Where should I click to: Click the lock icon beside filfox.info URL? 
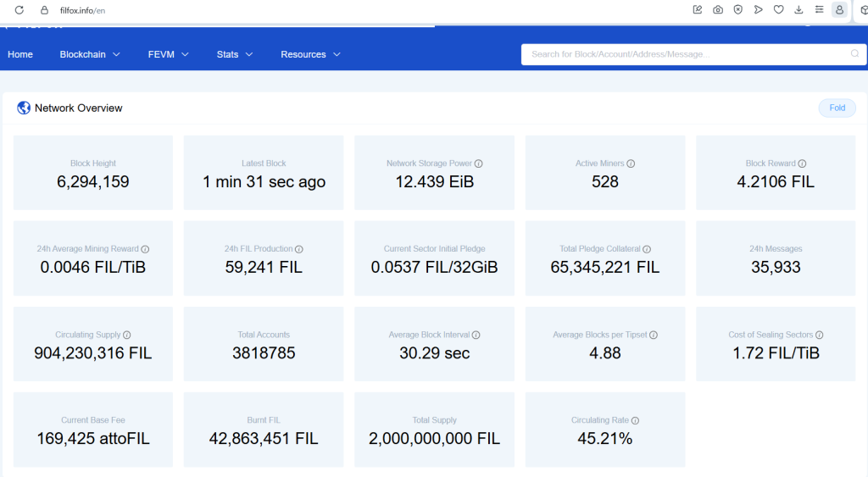coord(44,10)
